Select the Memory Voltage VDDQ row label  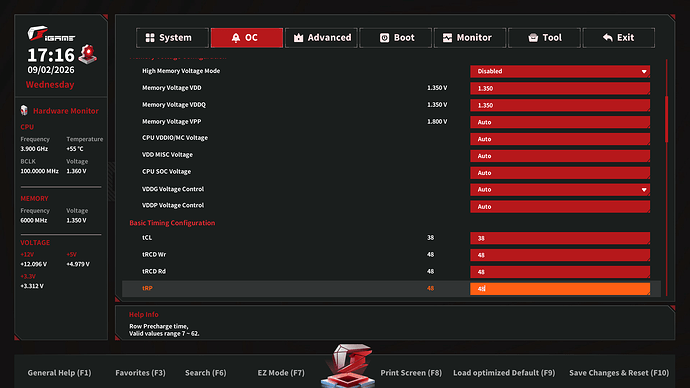point(174,105)
